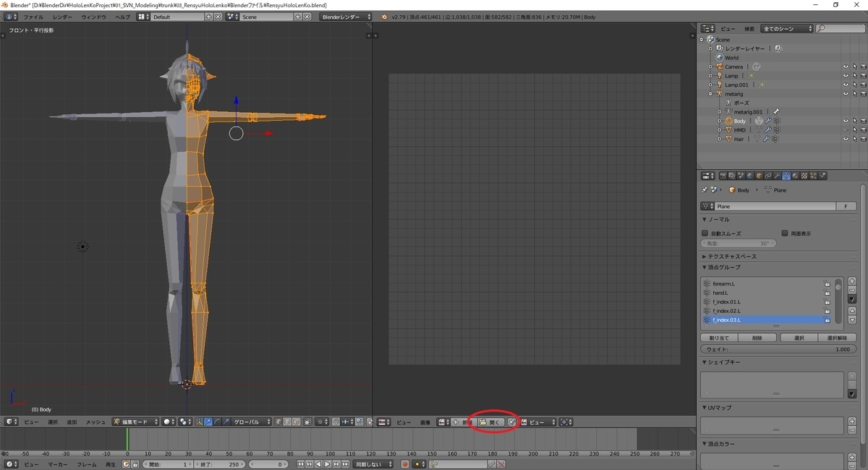
Task: Open the 全てのシーン outliner filter dropdown
Action: [x=786, y=29]
